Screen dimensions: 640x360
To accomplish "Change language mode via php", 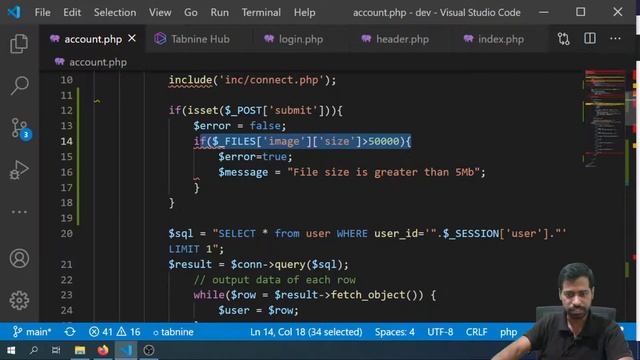I will pyautogui.click(x=509, y=332).
